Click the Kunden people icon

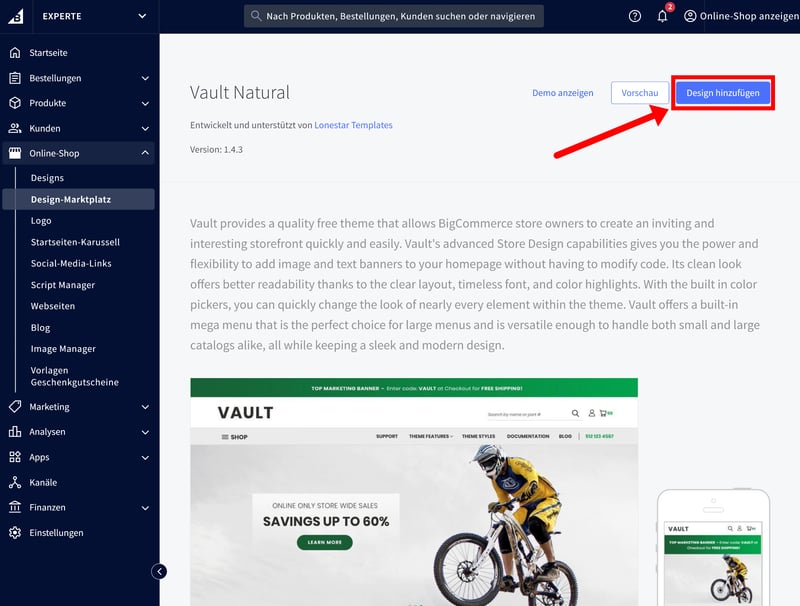click(x=15, y=129)
